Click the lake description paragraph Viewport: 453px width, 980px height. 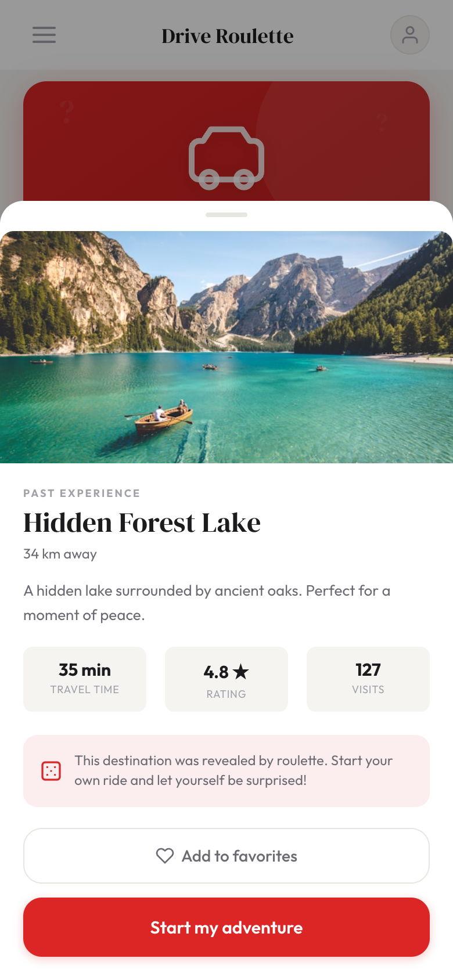tap(207, 603)
